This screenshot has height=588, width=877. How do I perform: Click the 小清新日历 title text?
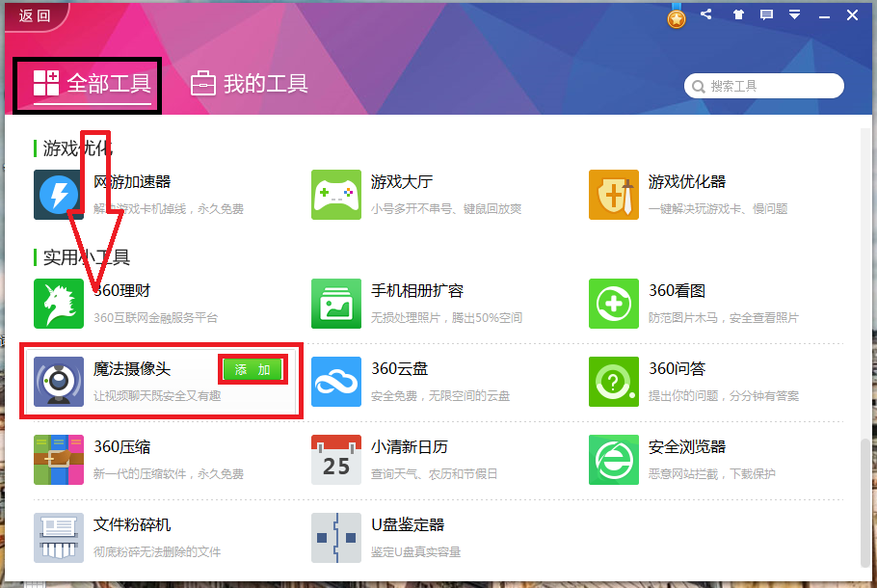pos(410,447)
